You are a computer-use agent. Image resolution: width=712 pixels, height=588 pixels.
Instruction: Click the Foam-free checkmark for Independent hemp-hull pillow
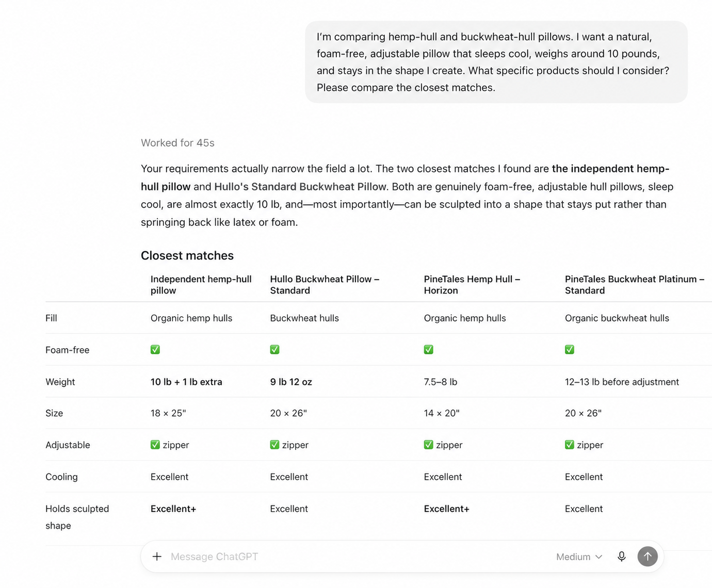[x=155, y=350]
